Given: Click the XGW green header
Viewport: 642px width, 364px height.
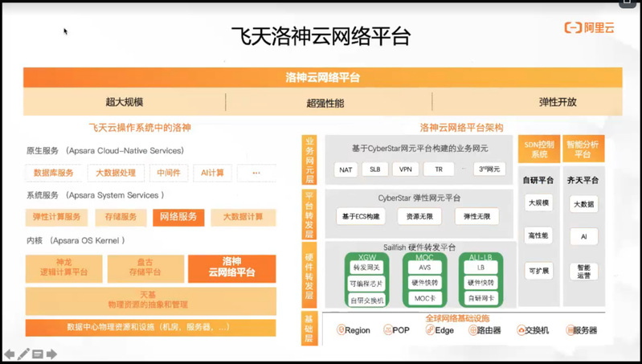Looking at the screenshot, I should click(366, 257).
